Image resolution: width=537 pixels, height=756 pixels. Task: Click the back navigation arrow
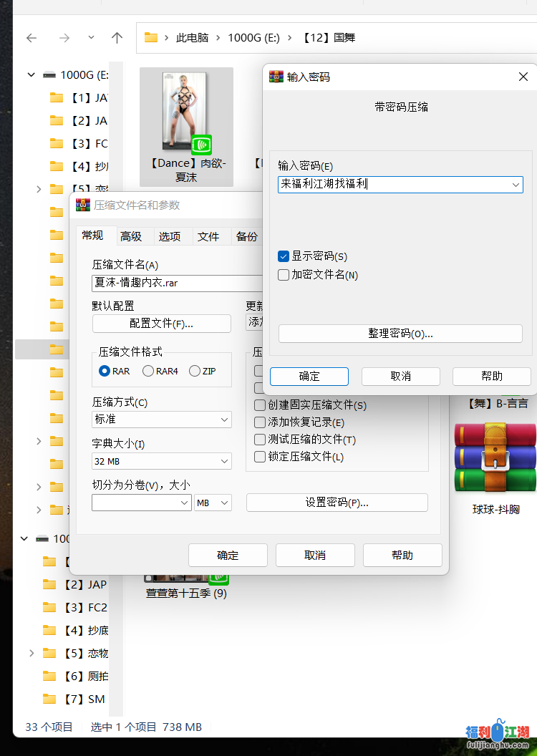32,38
